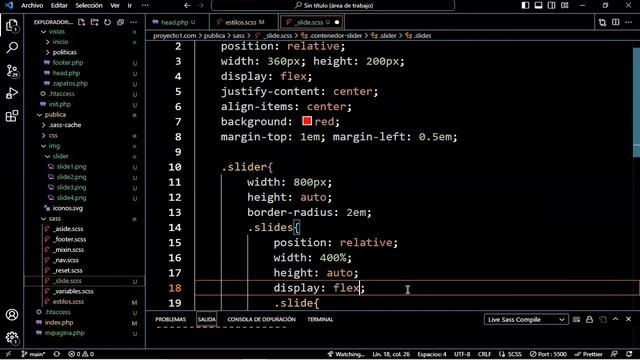Screen dimensions: 640x360
Task: Collapse the publica folder
Action: click(55, 115)
